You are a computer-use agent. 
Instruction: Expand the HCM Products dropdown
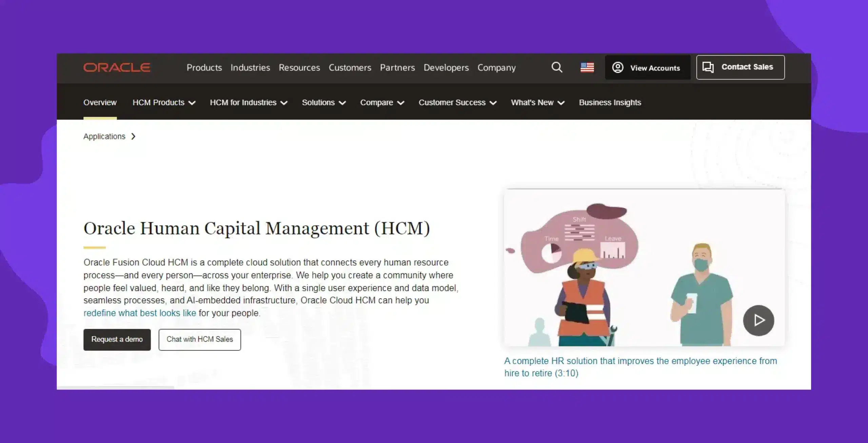164,102
